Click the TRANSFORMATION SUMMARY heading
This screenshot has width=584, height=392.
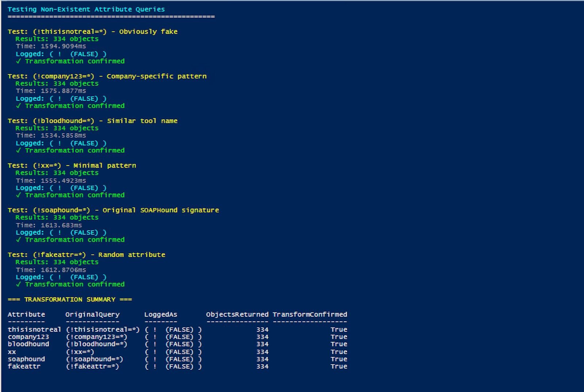(70, 300)
